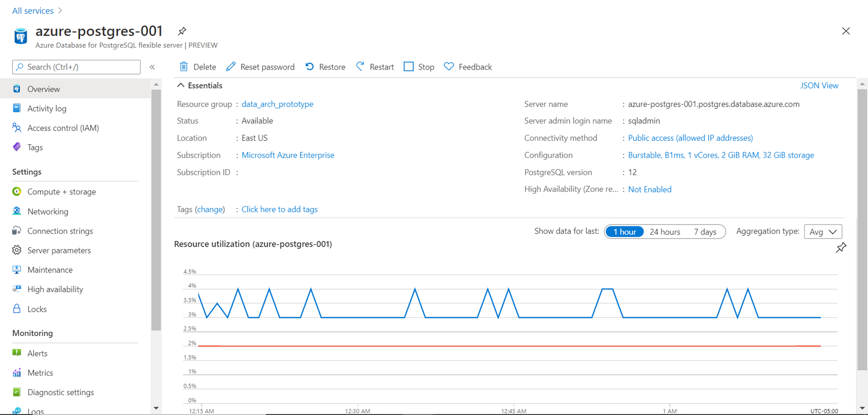Collapse the Essentials section
Viewport: 868px width, 415px height.
[x=181, y=85]
